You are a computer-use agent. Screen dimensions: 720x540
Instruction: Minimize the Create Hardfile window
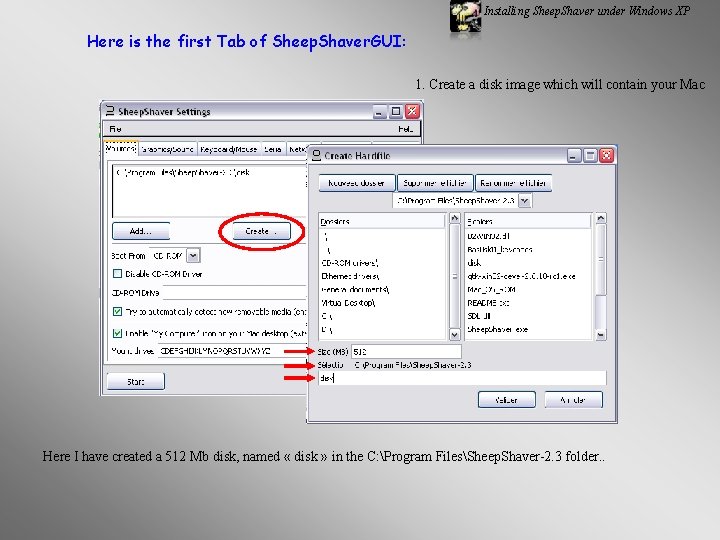click(574, 155)
